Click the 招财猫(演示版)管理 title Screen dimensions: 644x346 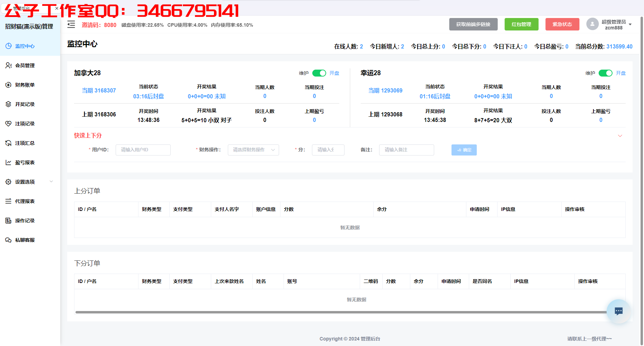pyautogui.click(x=29, y=26)
